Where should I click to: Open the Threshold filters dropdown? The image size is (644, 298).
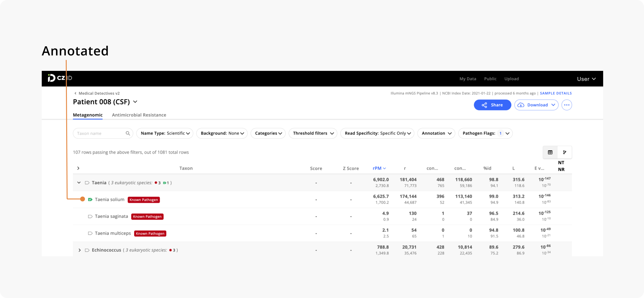coord(313,133)
